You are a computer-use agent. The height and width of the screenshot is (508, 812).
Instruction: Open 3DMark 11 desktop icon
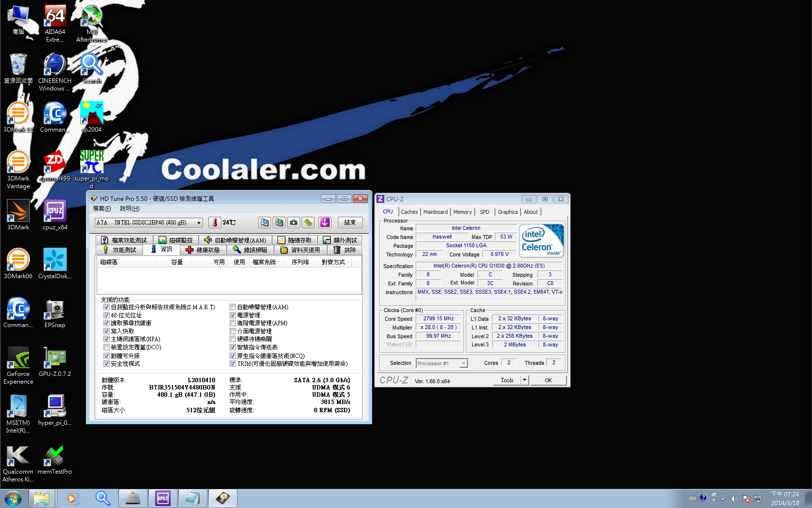point(18,117)
